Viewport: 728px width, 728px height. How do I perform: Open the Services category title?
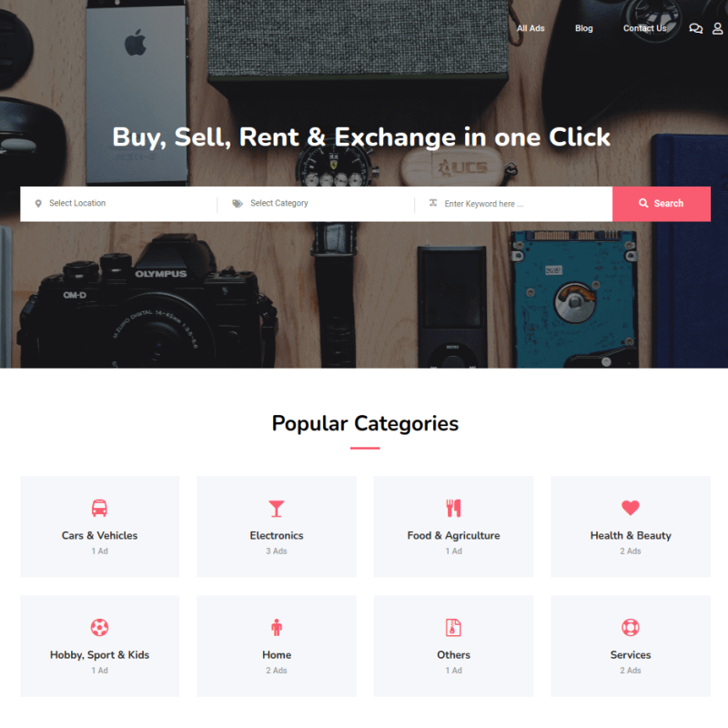point(630,654)
